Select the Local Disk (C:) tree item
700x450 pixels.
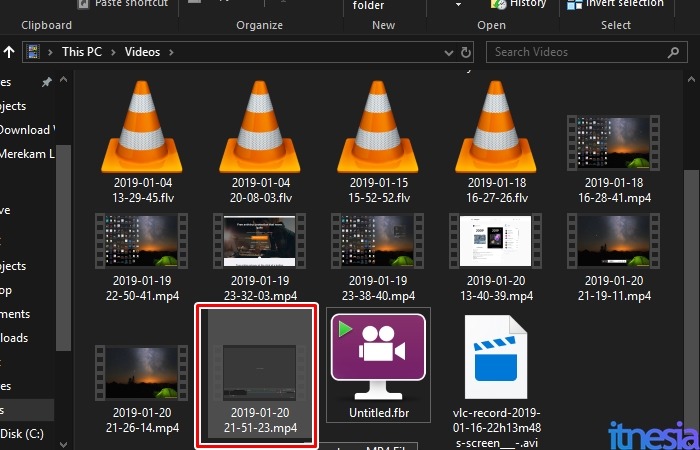pos(22,433)
